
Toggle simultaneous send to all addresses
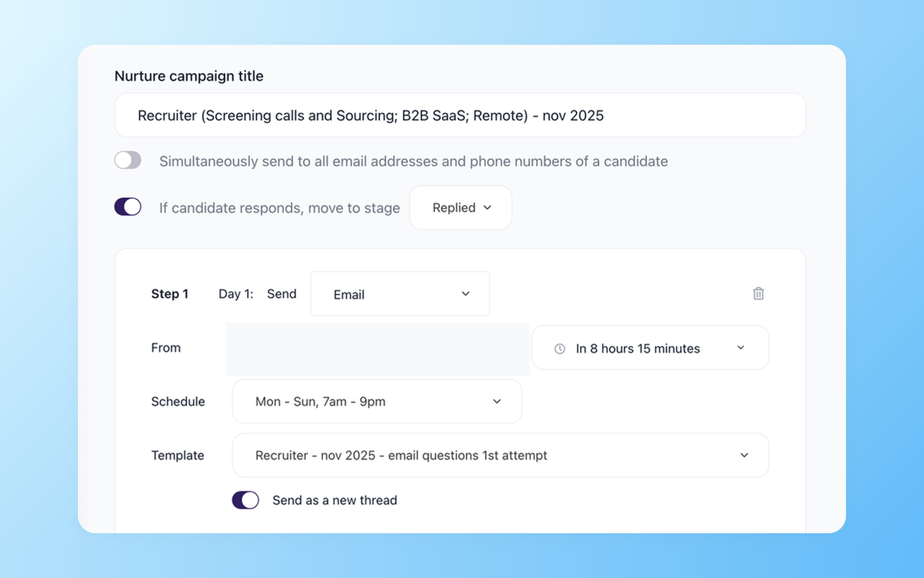(128, 160)
